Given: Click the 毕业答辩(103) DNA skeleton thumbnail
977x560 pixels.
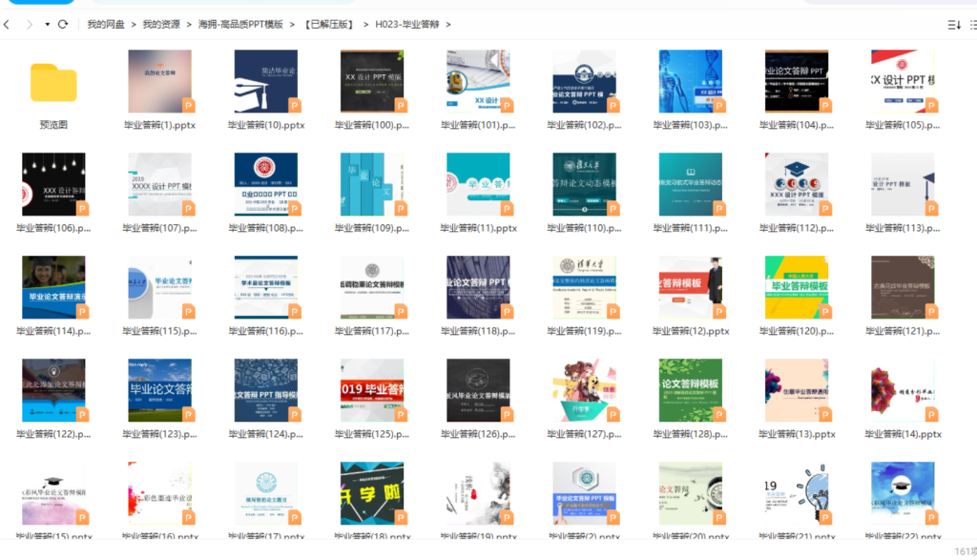Looking at the screenshot, I should point(691,82).
